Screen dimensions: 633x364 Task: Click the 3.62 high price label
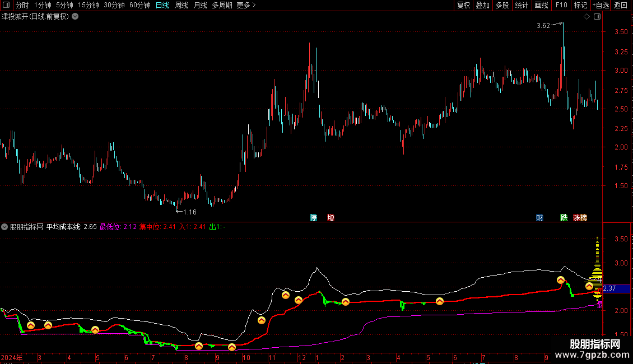543,26
